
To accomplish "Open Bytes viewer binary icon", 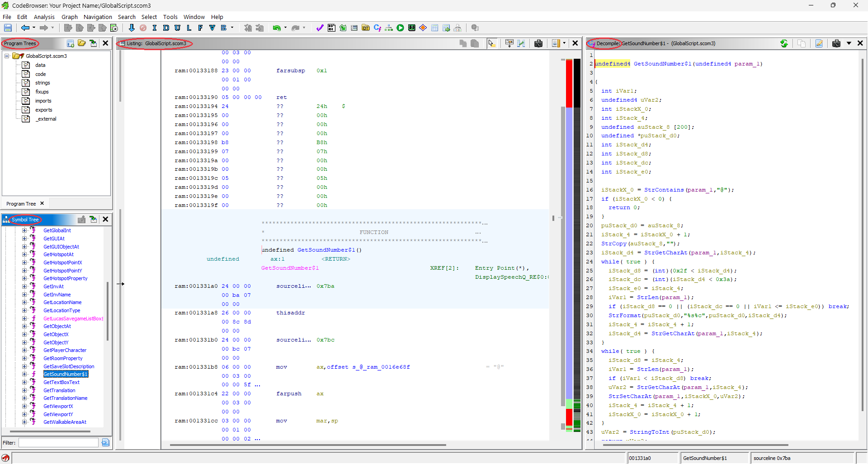I will click(331, 28).
